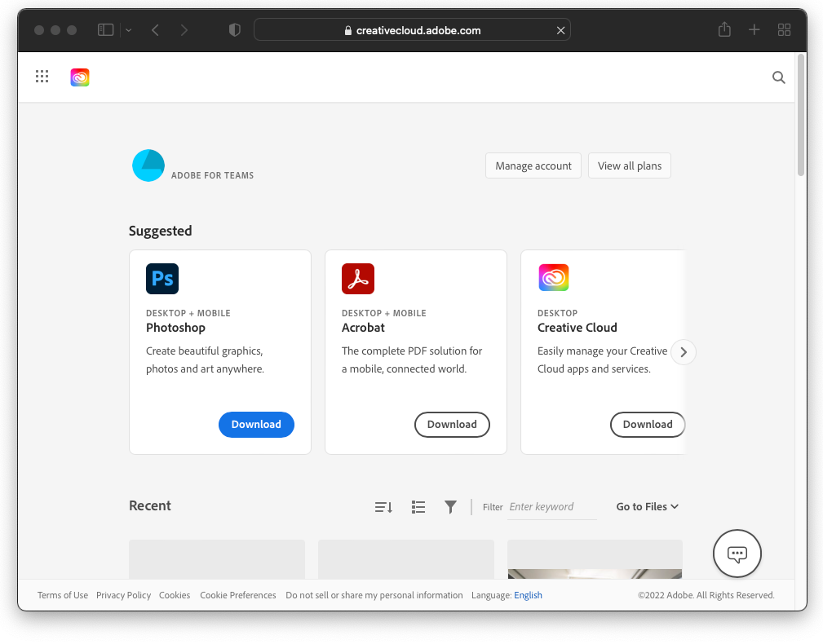Open Cookie Preferences in the footer
Viewport: 823px width, 644px height.
click(238, 595)
